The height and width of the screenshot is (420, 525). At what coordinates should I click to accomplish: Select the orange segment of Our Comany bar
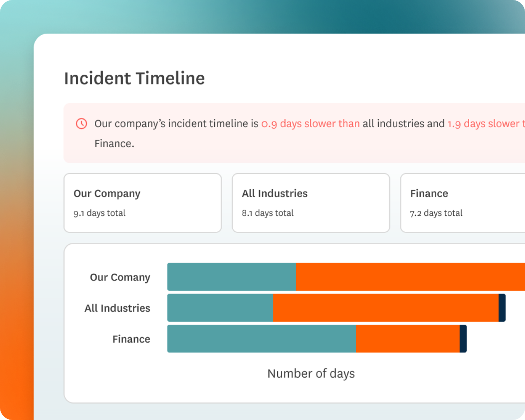(410, 277)
